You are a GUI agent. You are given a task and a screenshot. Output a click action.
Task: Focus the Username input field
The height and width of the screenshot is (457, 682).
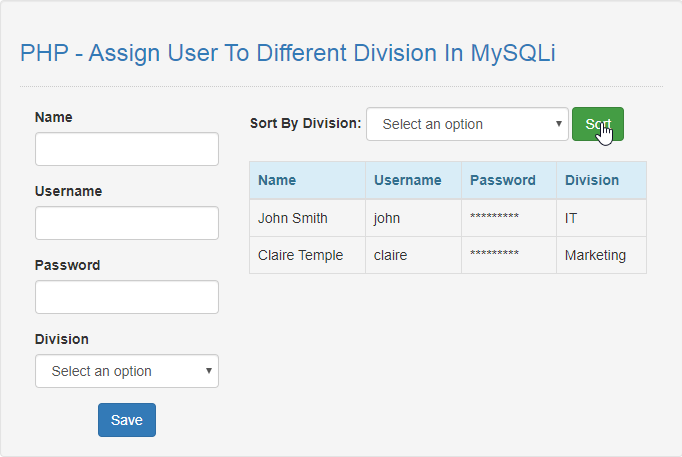[127, 223]
